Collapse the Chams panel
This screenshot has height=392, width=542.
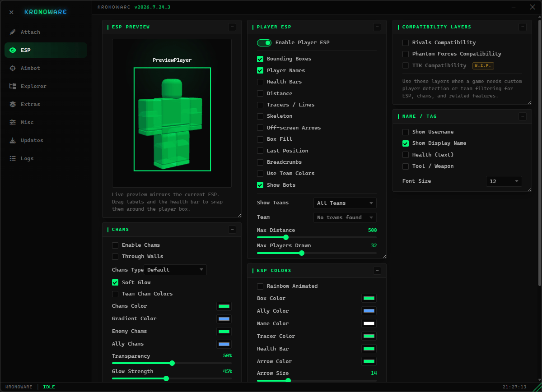pyautogui.click(x=232, y=230)
